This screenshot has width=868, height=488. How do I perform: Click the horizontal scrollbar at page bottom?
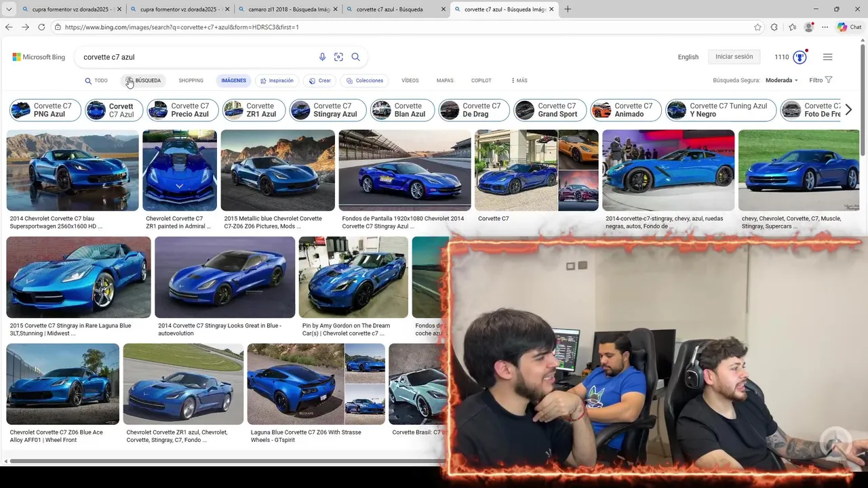pyautogui.click(x=226, y=462)
